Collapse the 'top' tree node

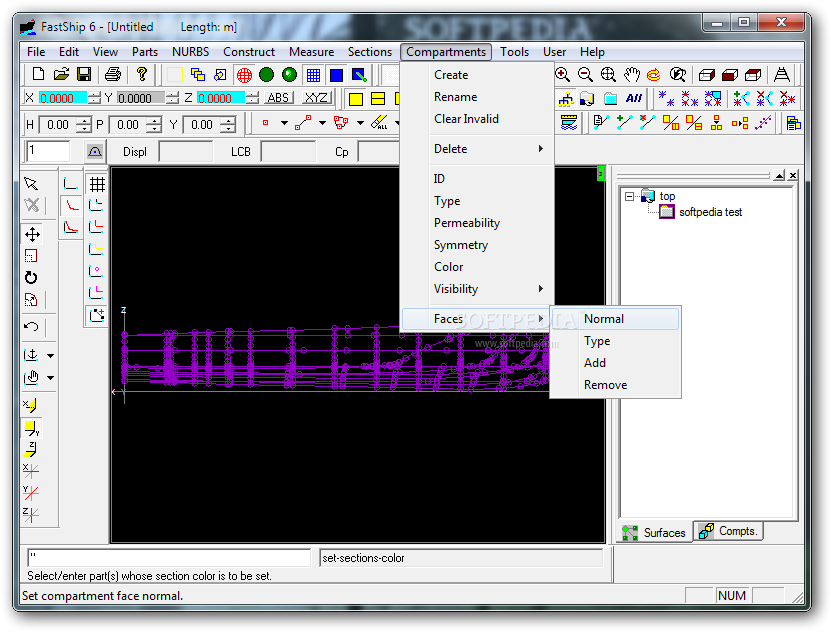[629, 196]
